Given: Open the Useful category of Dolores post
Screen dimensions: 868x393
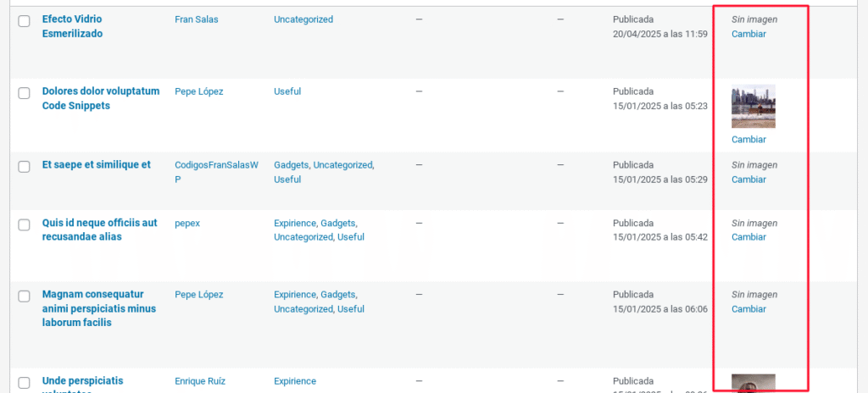Looking at the screenshot, I should [x=287, y=91].
